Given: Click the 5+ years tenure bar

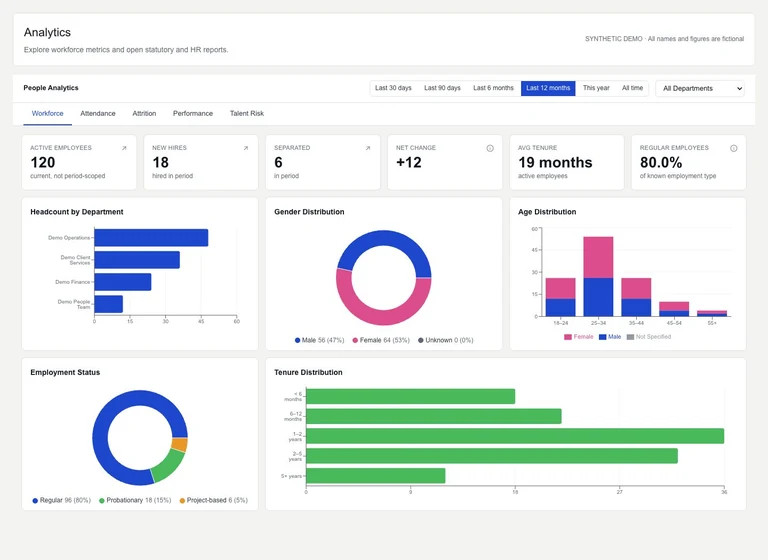Looking at the screenshot, I should click(376, 476).
